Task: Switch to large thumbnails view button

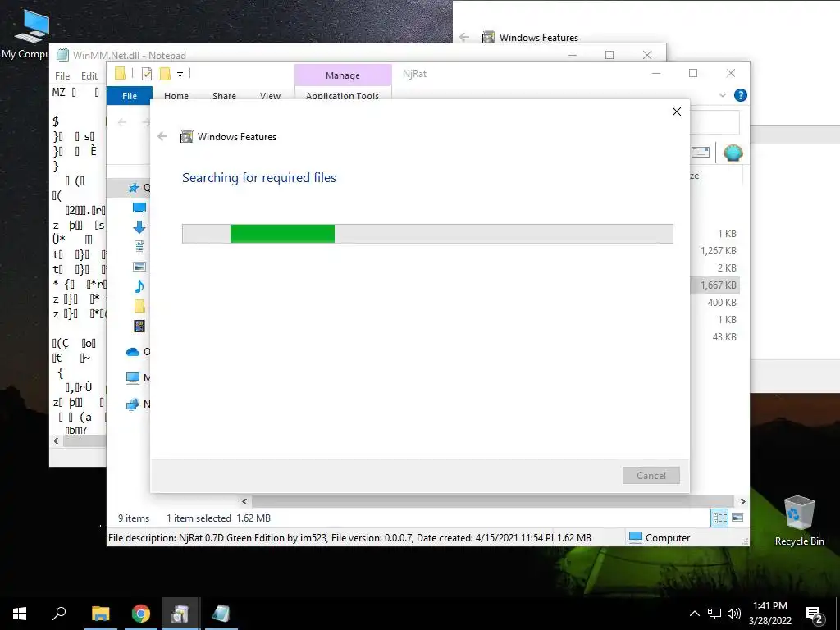Action: 737,518
